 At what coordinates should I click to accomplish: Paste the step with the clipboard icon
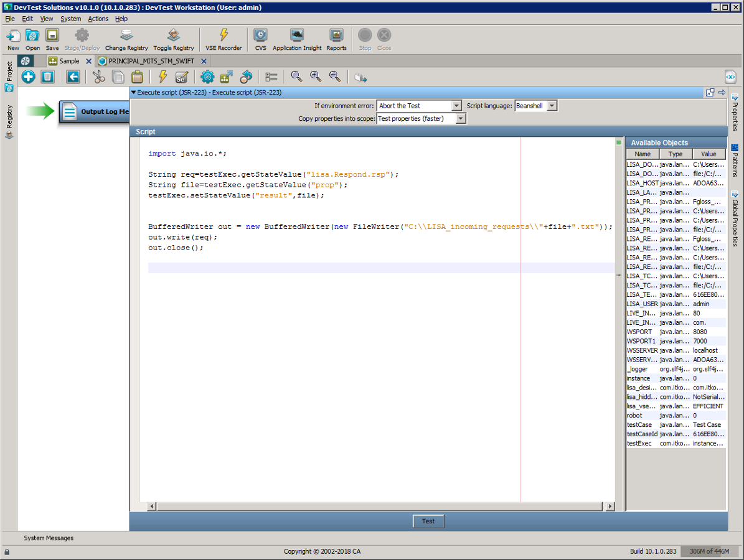(x=137, y=77)
